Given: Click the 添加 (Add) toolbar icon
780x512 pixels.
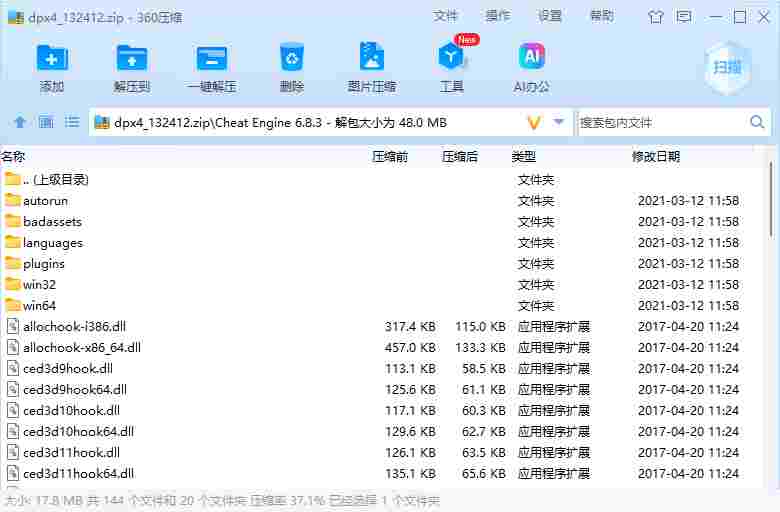Looking at the screenshot, I should click(52, 58).
